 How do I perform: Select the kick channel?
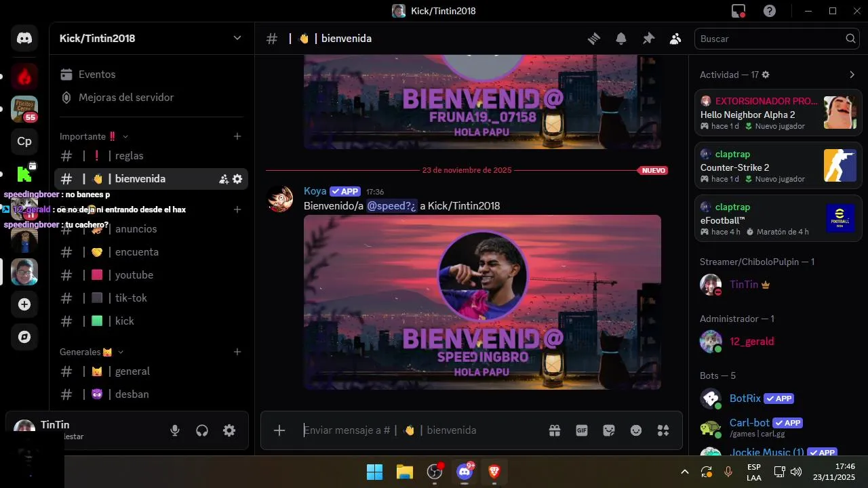(151, 321)
